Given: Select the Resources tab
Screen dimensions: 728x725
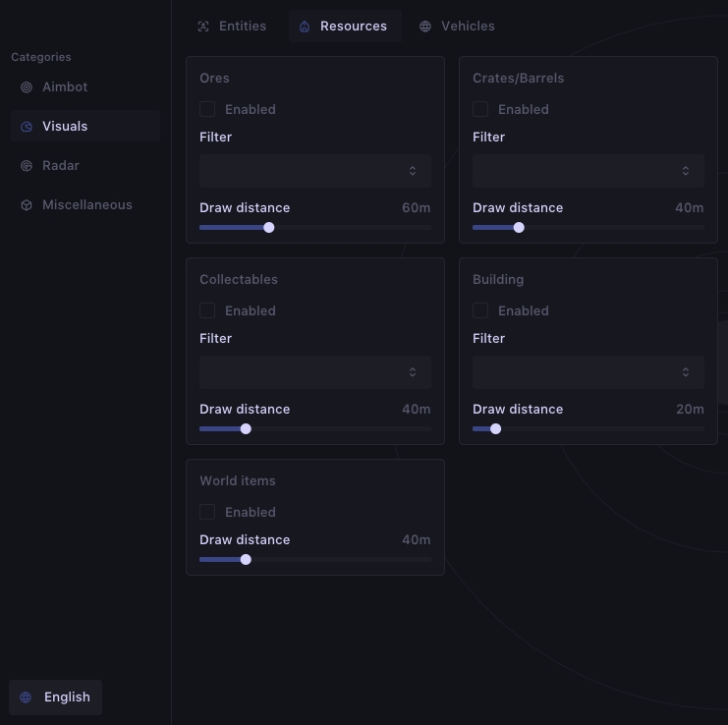Looking at the screenshot, I should click(345, 27).
